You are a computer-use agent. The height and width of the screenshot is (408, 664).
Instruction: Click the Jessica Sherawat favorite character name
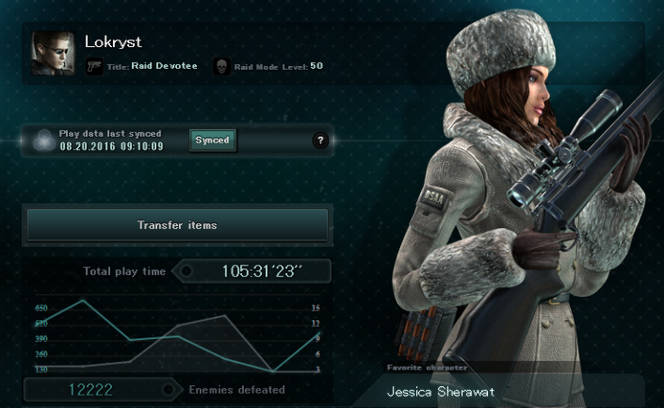tap(441, 391)
